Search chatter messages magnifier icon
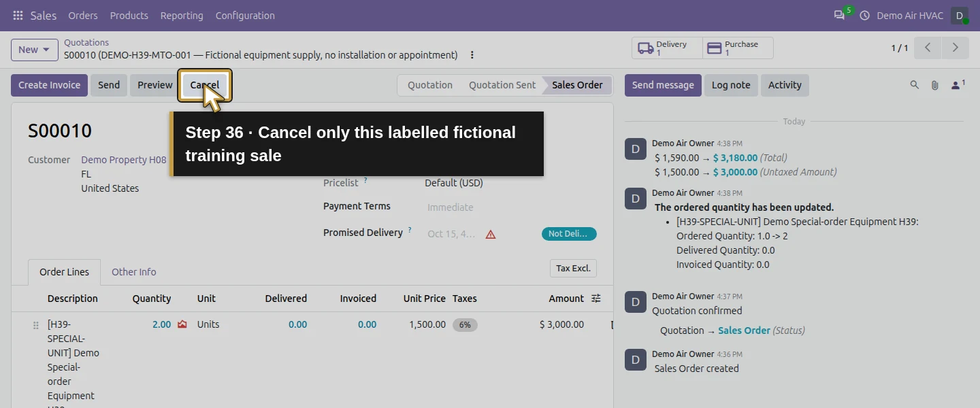 click(x=915, y=85)
